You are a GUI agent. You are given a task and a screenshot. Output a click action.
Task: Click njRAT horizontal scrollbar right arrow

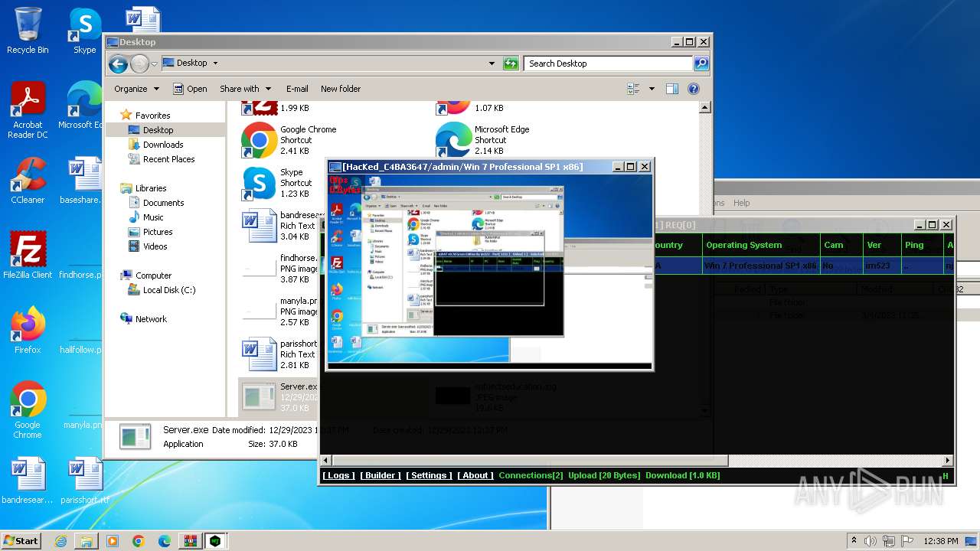[x=948, y=460]
